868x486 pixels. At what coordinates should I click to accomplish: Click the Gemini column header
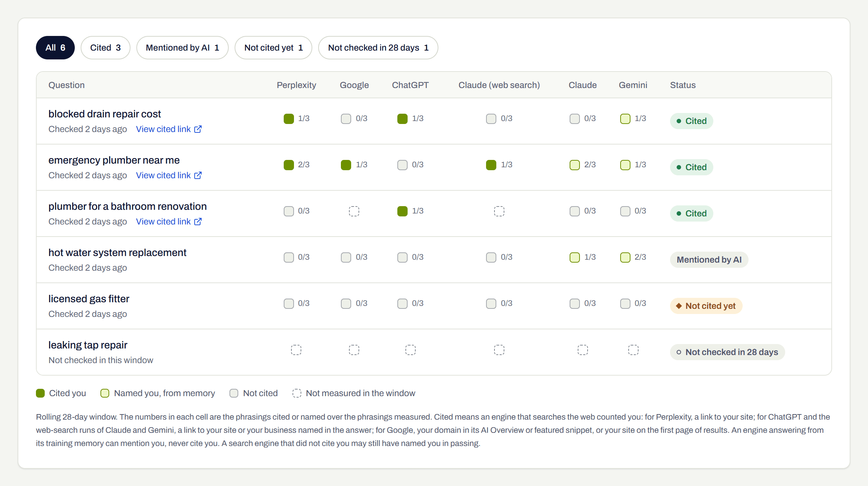(633, 85)
